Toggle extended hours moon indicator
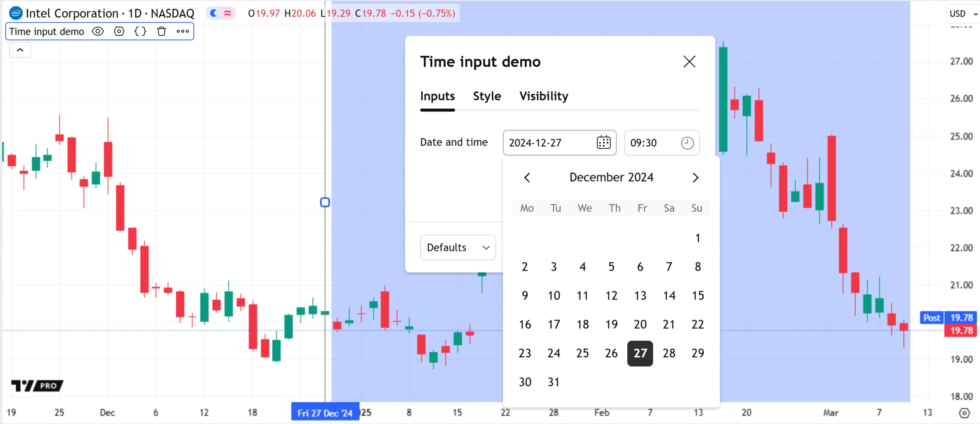The image size is (980, 424). [214, 13]
